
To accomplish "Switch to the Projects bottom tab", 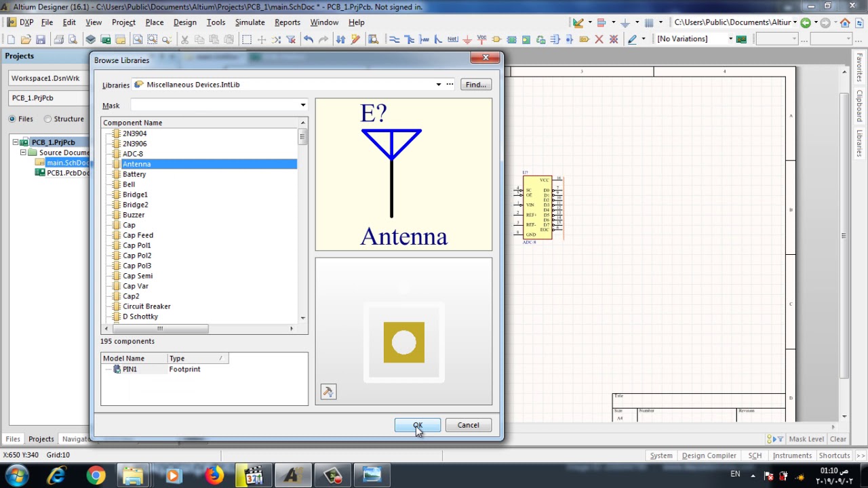I will (41, 439).
